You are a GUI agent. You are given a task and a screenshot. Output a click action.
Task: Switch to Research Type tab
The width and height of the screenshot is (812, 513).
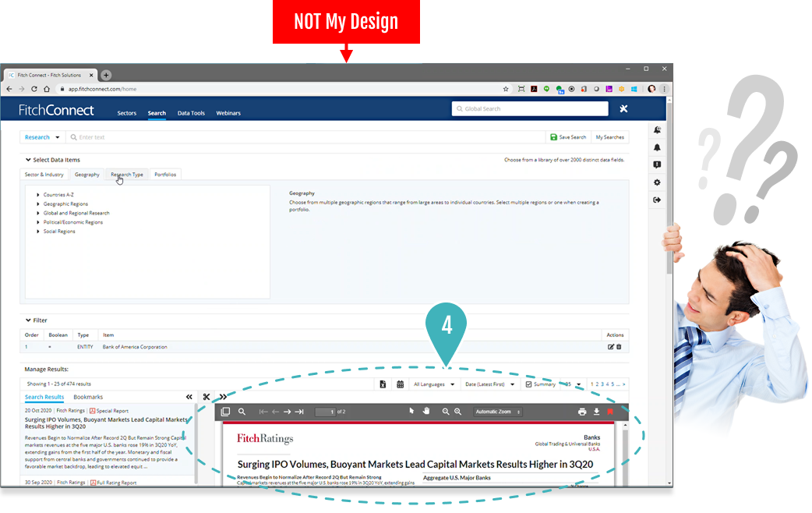tap(127, 175)
